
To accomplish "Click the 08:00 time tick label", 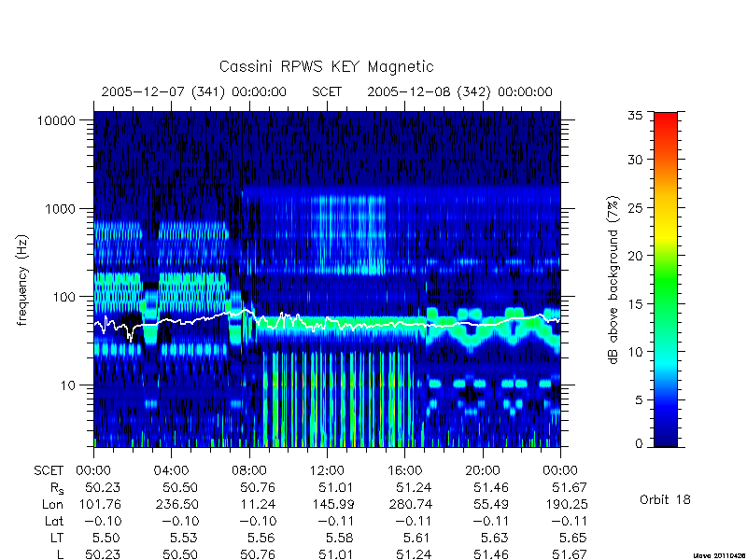I will [x=249, y=470].
